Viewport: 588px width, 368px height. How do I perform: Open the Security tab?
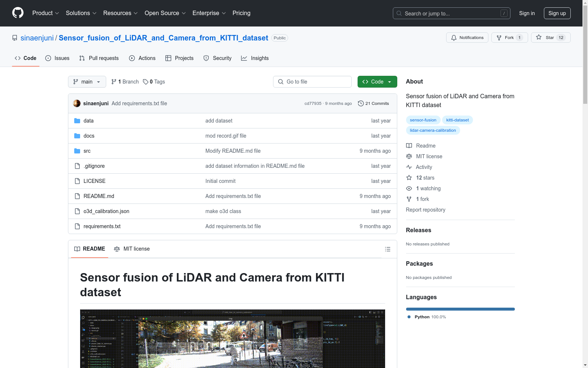click(218, 58)
